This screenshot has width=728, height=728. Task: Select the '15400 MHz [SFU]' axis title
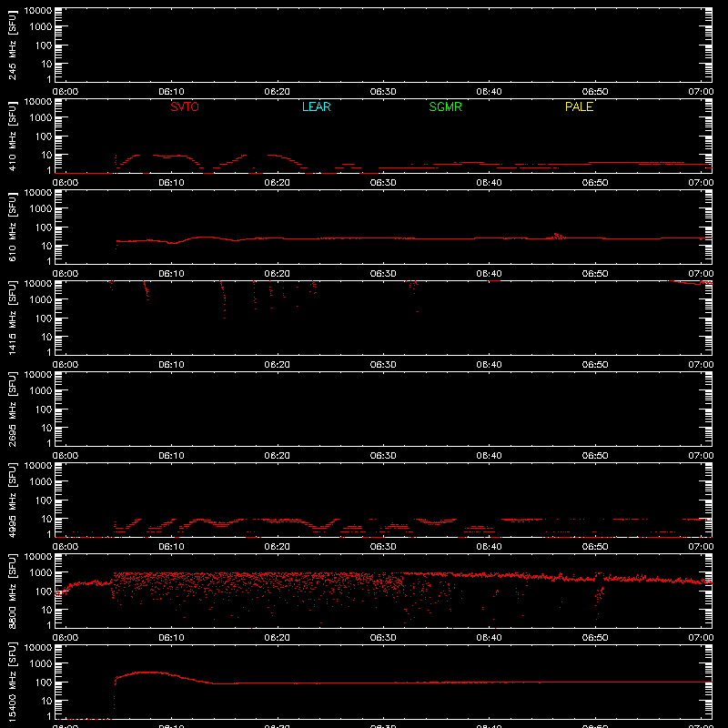[x=13, y=682]
